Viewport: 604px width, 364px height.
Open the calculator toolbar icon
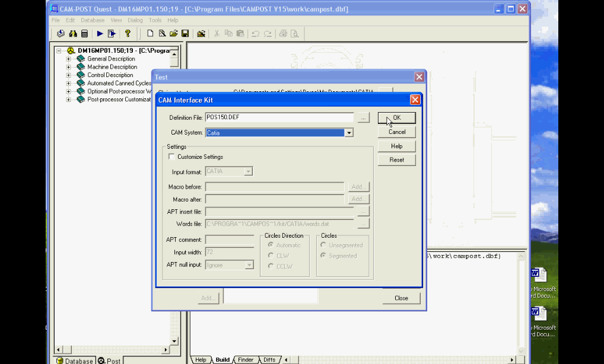point(84,33)
